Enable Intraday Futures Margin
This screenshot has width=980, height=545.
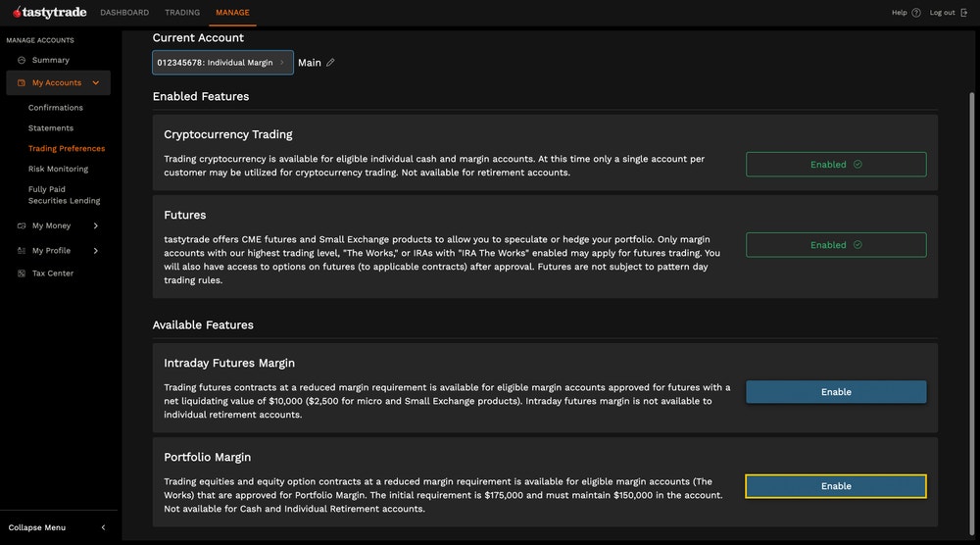tap(836, 392)
